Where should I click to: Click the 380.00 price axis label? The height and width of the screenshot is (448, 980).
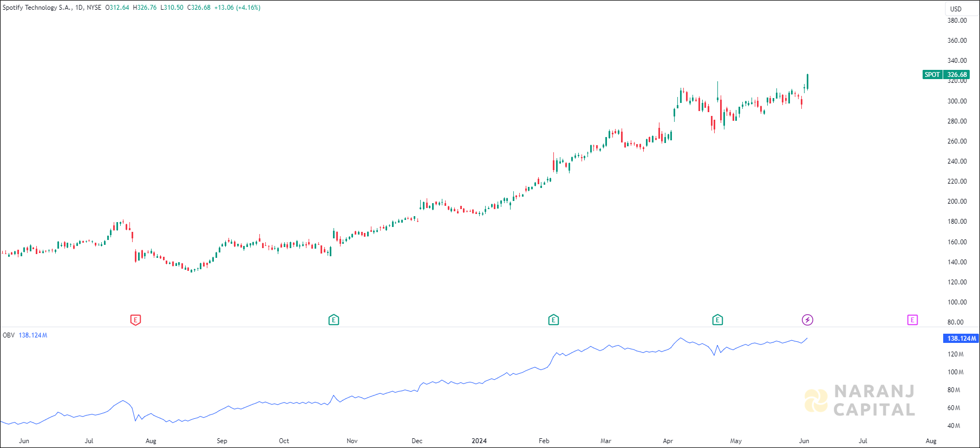click(x=957, y=21)
